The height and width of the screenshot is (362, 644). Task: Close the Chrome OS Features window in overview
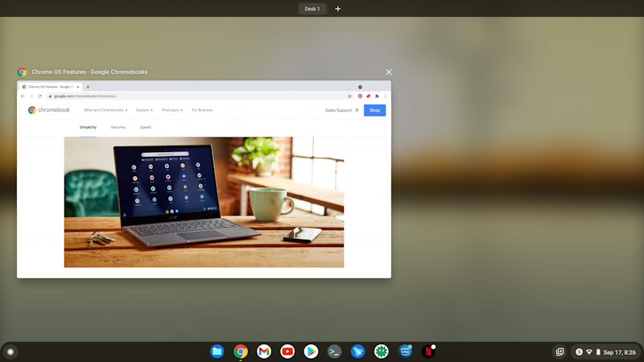tap(389, 72)
